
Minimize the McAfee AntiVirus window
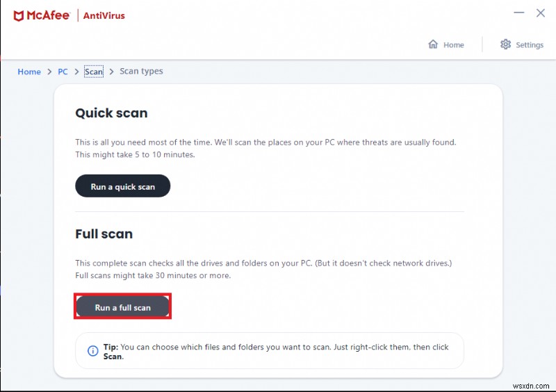click(518, 13)
